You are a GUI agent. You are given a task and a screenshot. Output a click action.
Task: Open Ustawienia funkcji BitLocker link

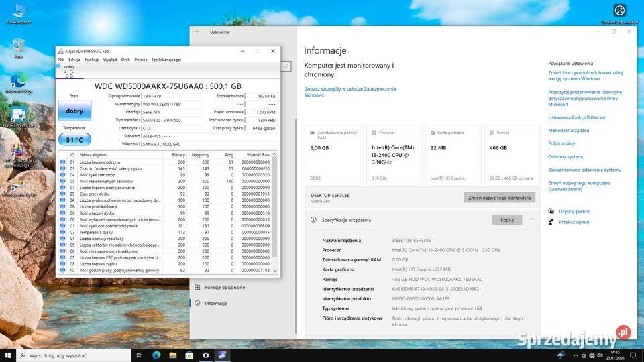pos(577,117)
